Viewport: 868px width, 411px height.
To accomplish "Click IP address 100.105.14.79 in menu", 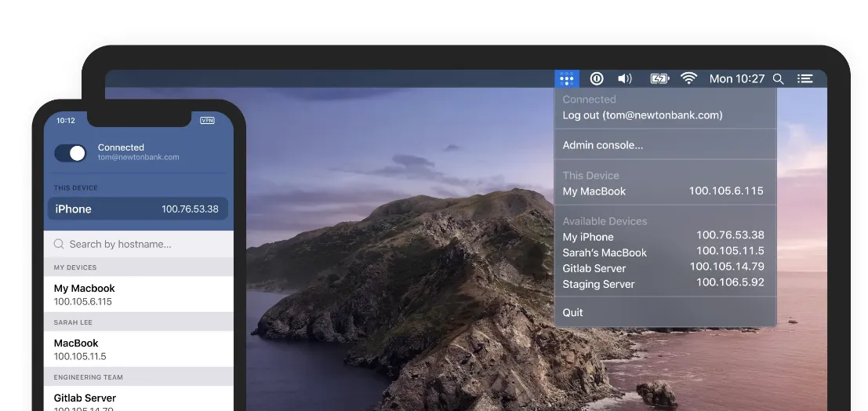I will pos(727,267).
